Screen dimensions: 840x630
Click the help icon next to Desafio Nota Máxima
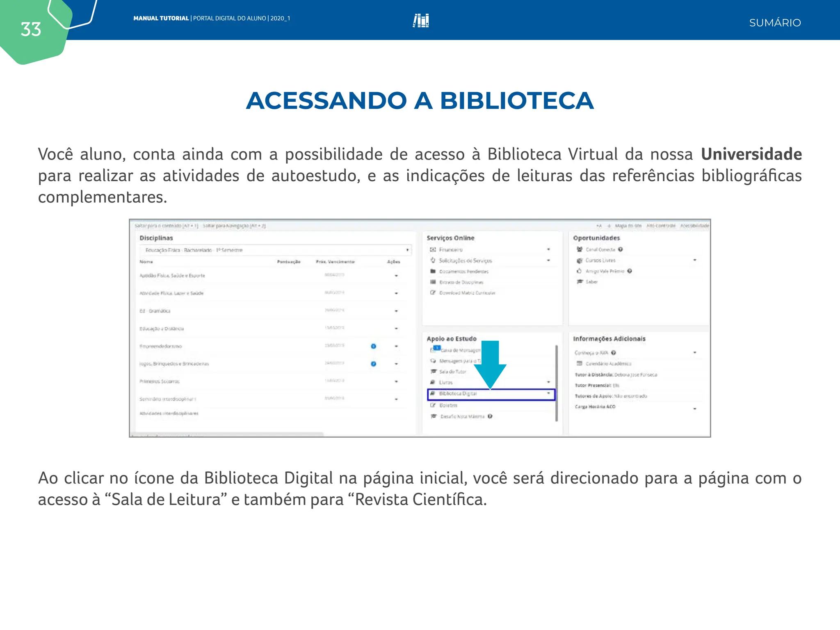tap(490, 416)
